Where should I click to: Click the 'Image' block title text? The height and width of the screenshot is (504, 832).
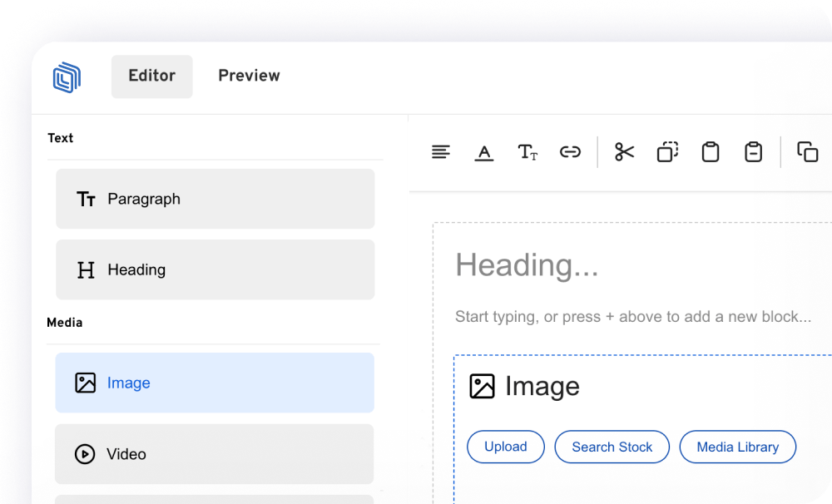pos(542,386)
